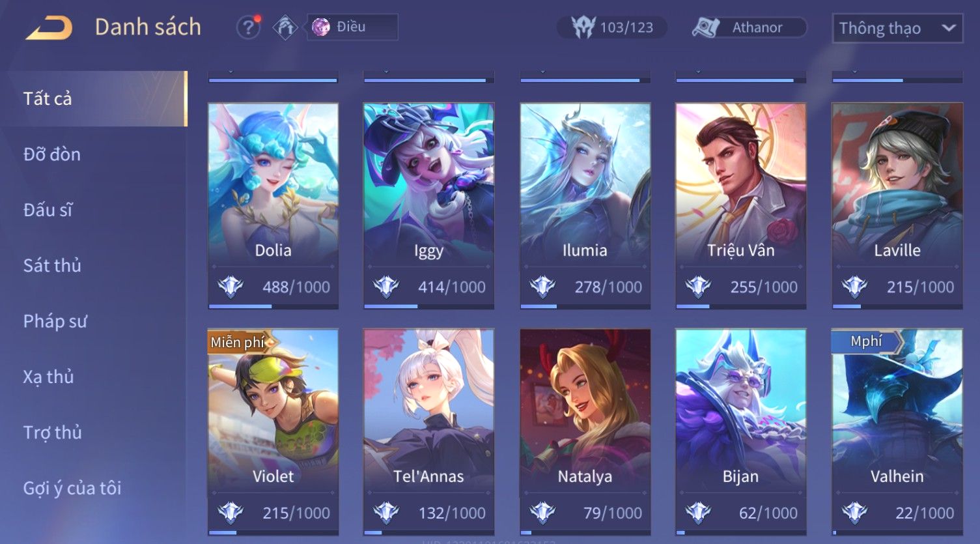This screenshot has width=980, height=544.
Task: Click the diamond home-arrow icon beside Điêu
Action: [285, 27]
